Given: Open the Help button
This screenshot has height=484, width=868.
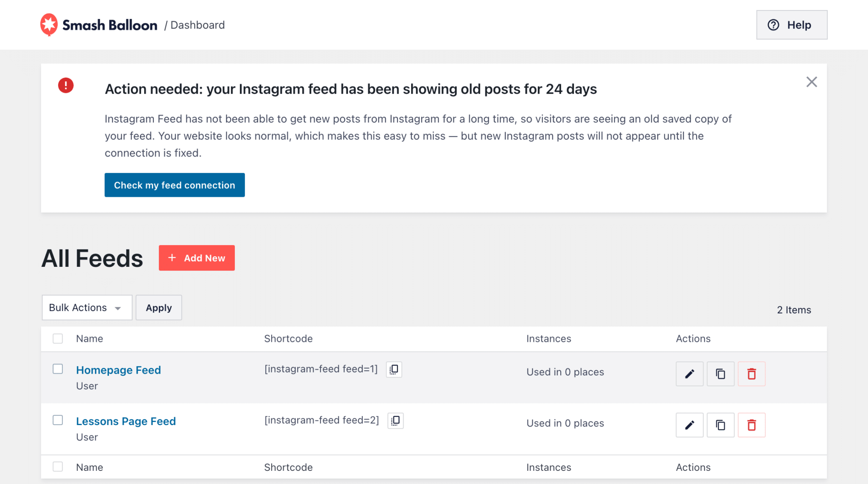Looking at the screenshot, I should [792, 25].
